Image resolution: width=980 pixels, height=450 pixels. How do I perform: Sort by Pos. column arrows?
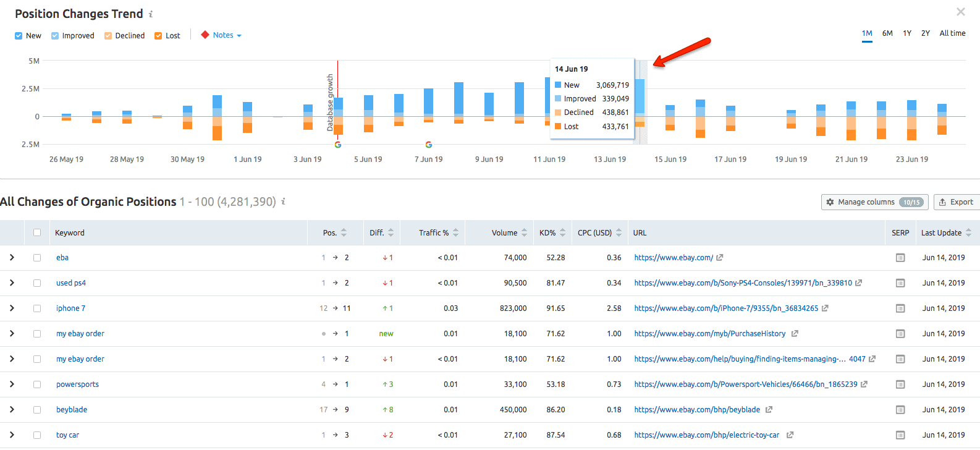tap(344, 233)
